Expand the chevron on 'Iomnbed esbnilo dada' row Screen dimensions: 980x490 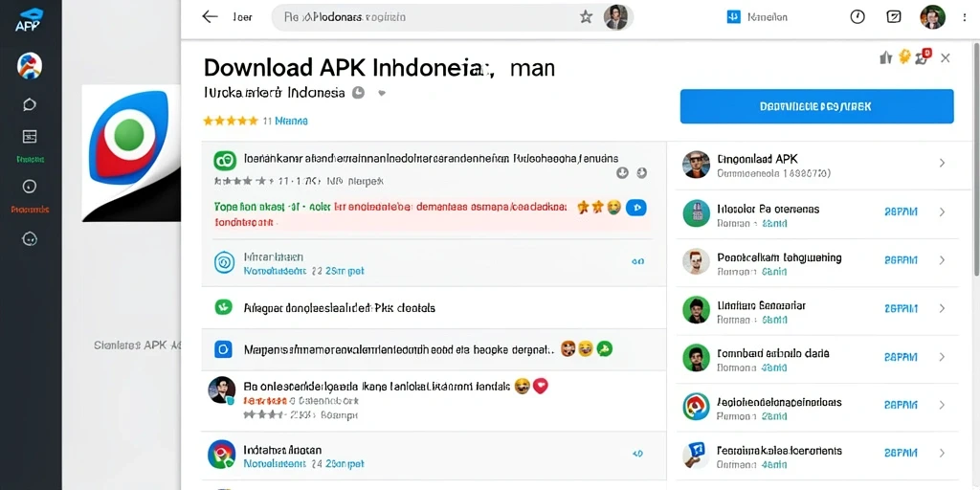(x=942, y=357)
